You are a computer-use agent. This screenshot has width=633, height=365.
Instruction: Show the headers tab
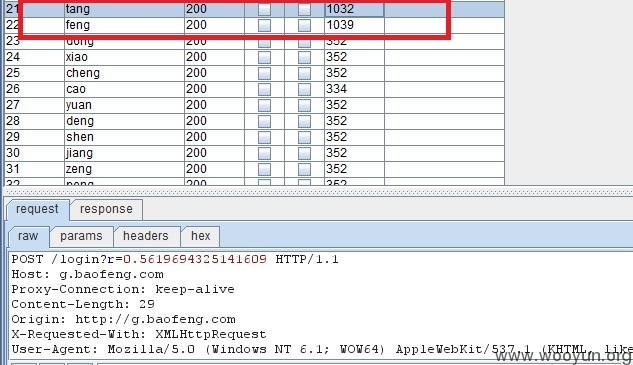146,236
